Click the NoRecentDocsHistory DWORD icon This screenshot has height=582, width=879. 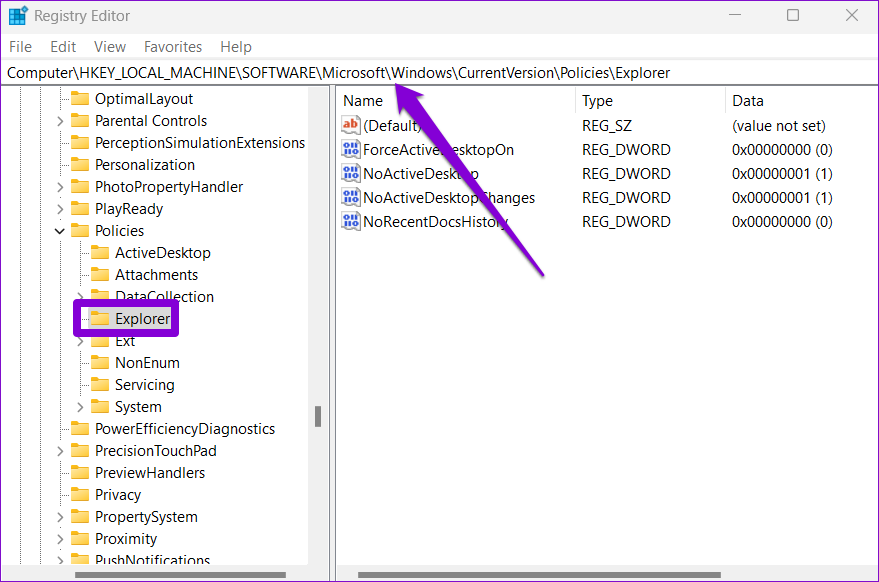click(351, 221)
